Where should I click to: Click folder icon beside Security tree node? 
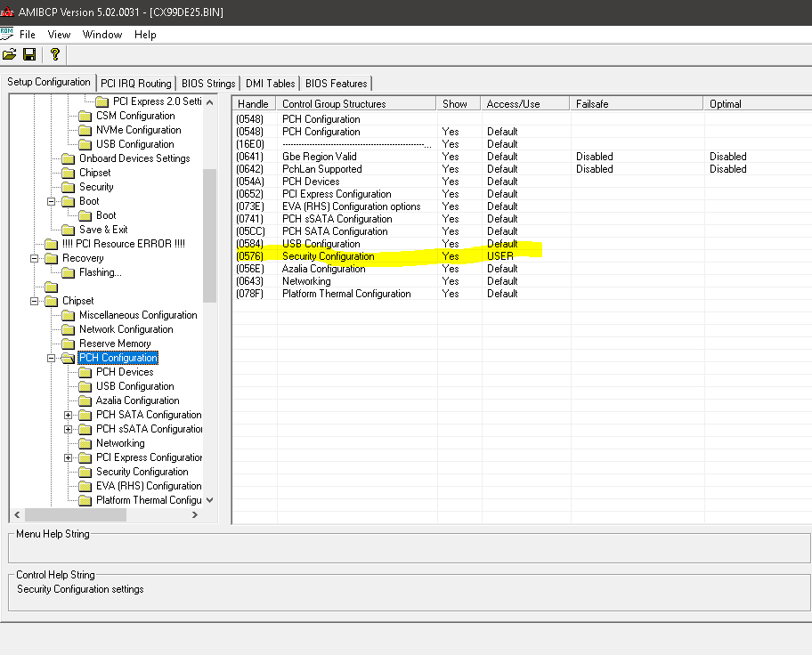click(68, 188)
